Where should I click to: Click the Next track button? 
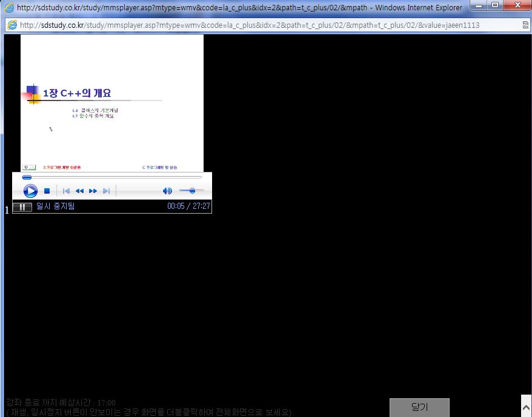click(106, 191)
